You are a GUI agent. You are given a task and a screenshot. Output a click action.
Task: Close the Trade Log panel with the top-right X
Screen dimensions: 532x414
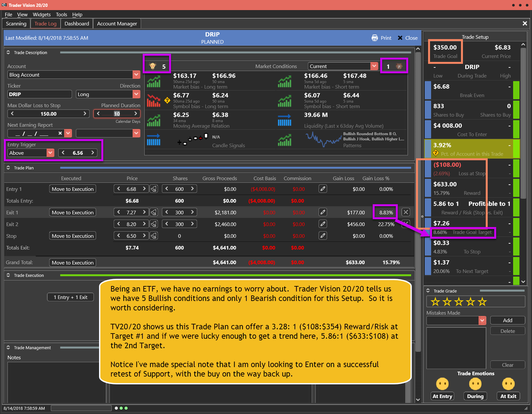coord(525,23)
